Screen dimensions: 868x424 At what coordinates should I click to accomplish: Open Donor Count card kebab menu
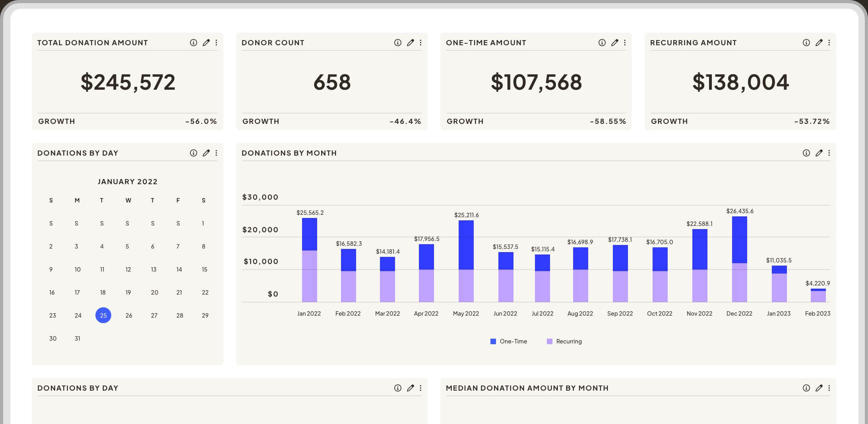[x=420, y=42]
